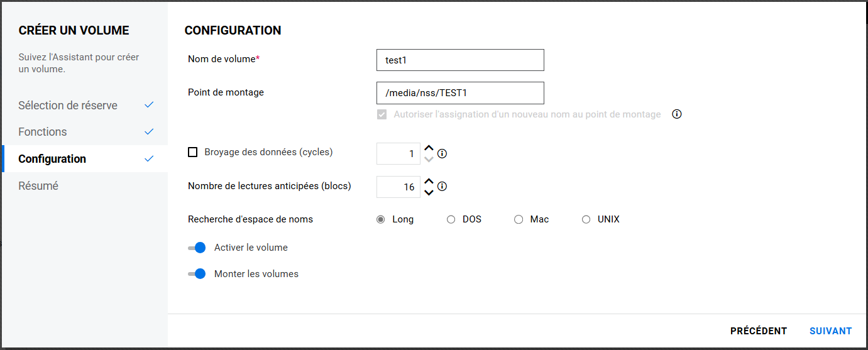Screen dimensions: 868x350
Task: Click the SUIVANT button
Action: click(830, 331)
